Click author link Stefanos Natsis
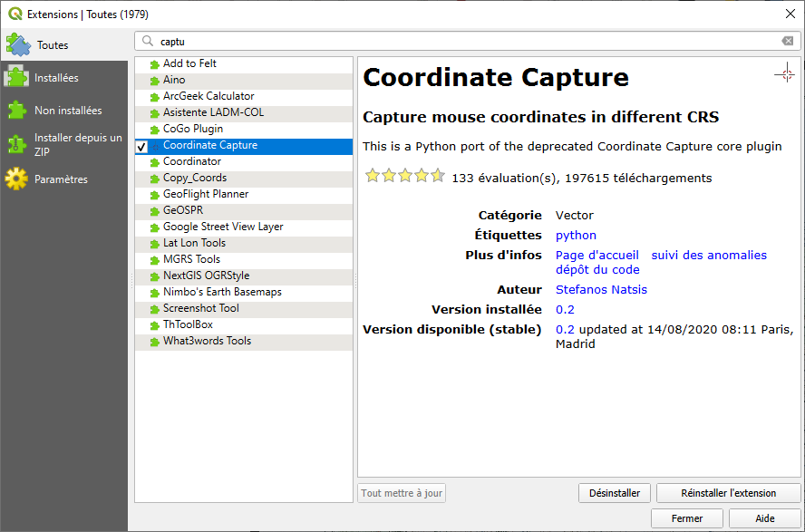805x532 pixels. coord(601,290)
